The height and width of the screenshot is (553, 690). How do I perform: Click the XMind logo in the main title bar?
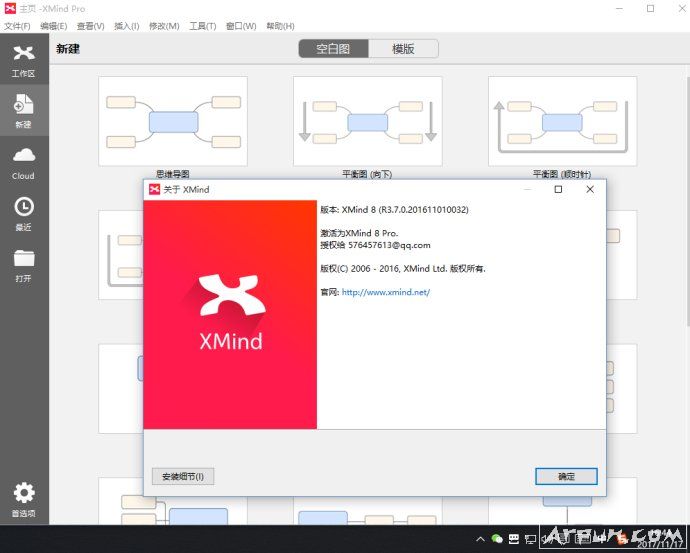[10, 8]
